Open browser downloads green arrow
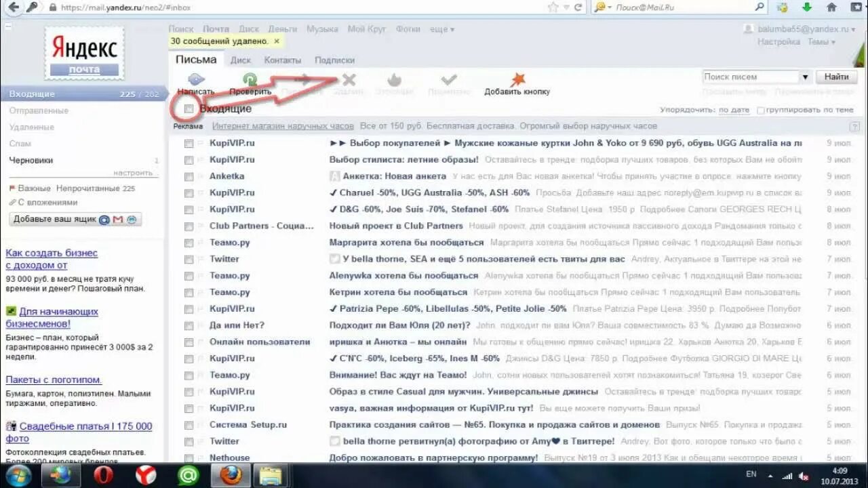Viewport: 868px width, 488px height. [806, 7]
